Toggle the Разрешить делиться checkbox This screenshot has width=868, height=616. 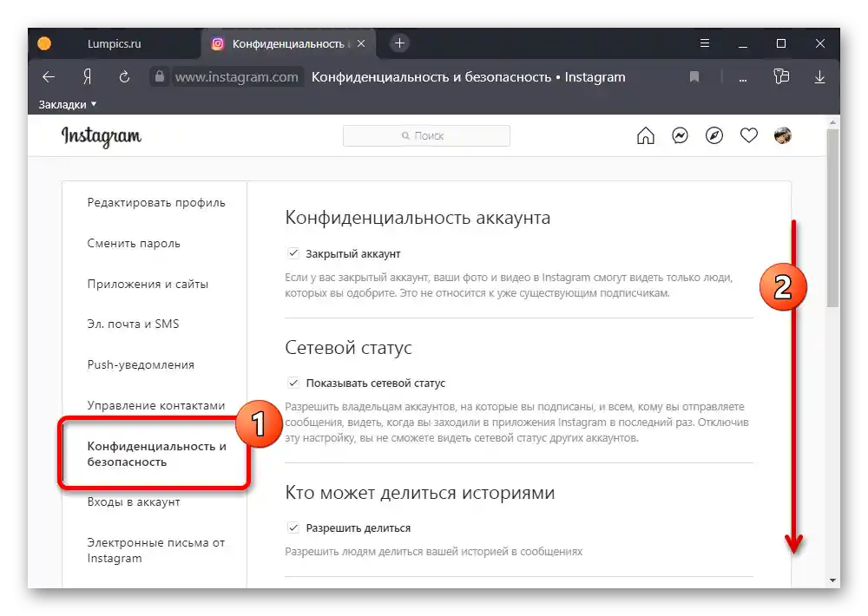[x=293, y=528]
